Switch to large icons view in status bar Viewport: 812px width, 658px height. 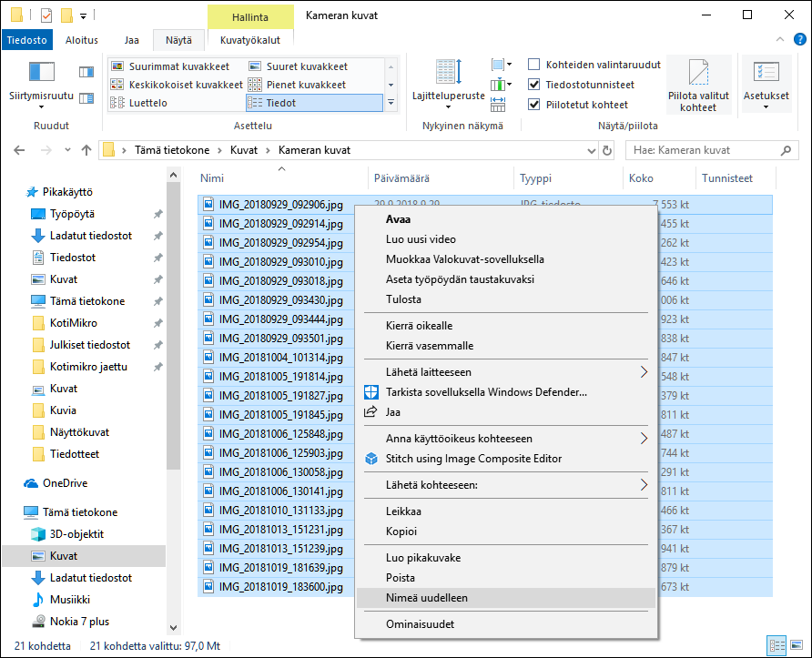[x=797, y=645]
